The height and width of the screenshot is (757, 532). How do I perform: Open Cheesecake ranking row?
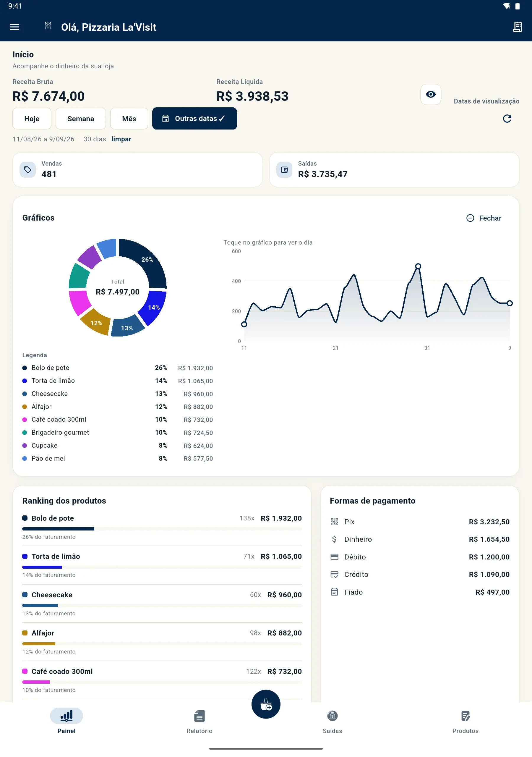tap(162, 604)
